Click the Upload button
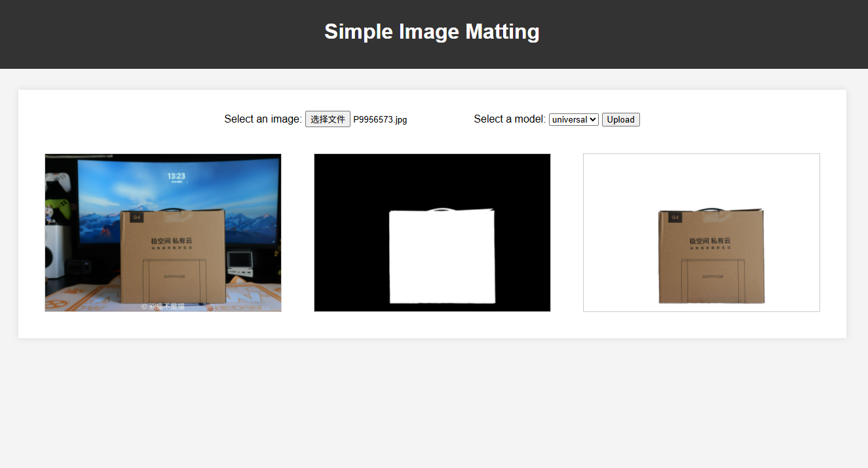The width and height of the screenshot is (868, 468). (620, 119)
